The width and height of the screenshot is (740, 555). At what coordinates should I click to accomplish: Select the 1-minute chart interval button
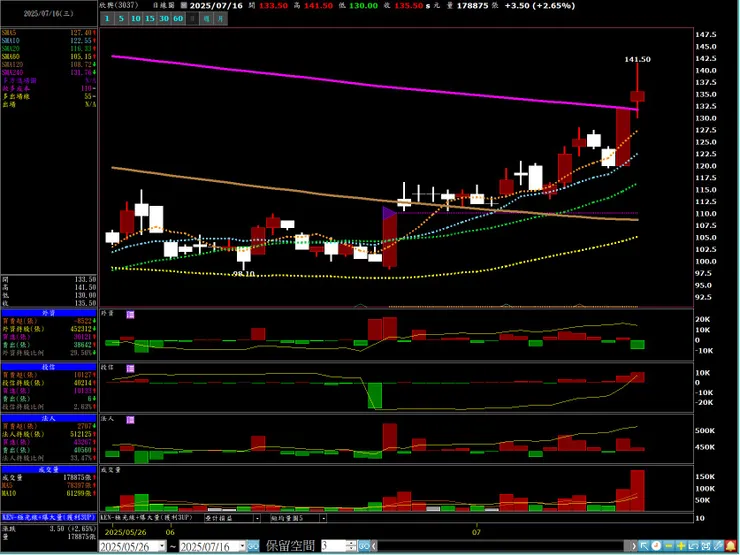coord(107,18)
